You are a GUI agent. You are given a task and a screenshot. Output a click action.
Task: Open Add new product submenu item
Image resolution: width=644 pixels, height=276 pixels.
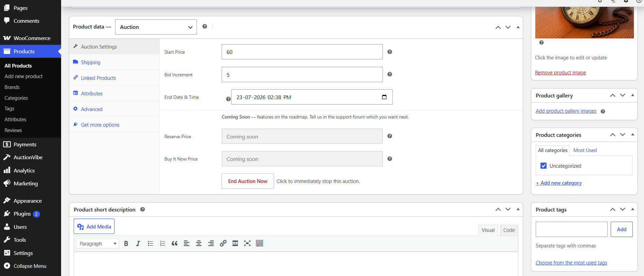click(x=23, y=76)
